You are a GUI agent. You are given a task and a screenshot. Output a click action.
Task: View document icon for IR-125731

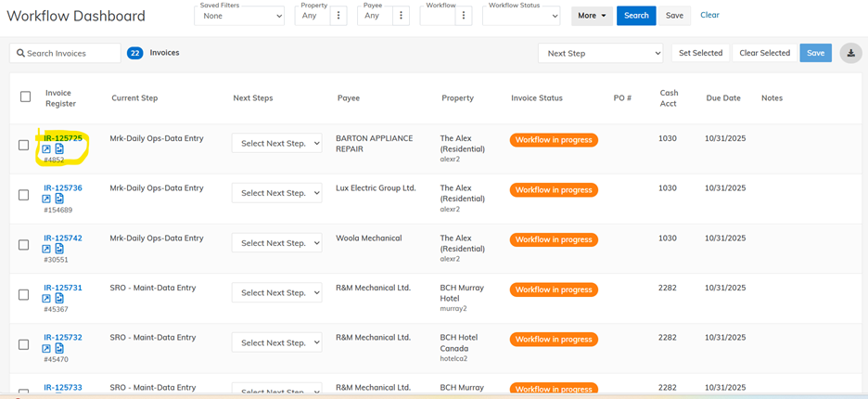coord(59,298)
